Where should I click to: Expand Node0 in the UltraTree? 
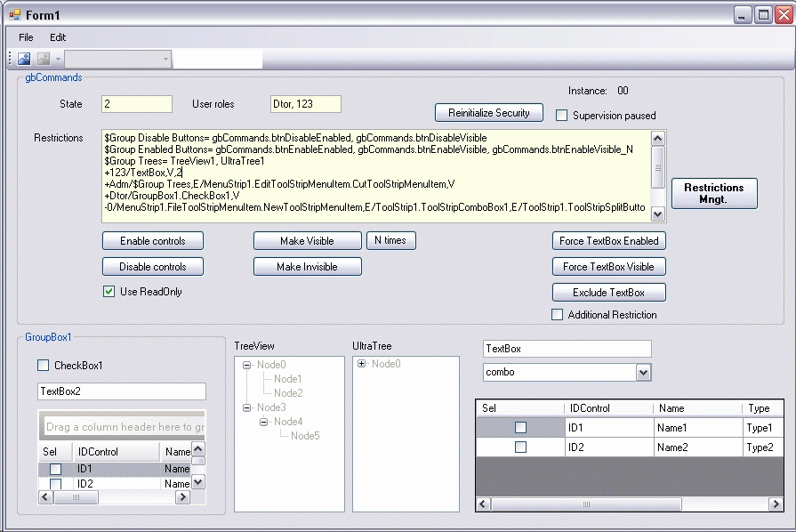(361, 364)
